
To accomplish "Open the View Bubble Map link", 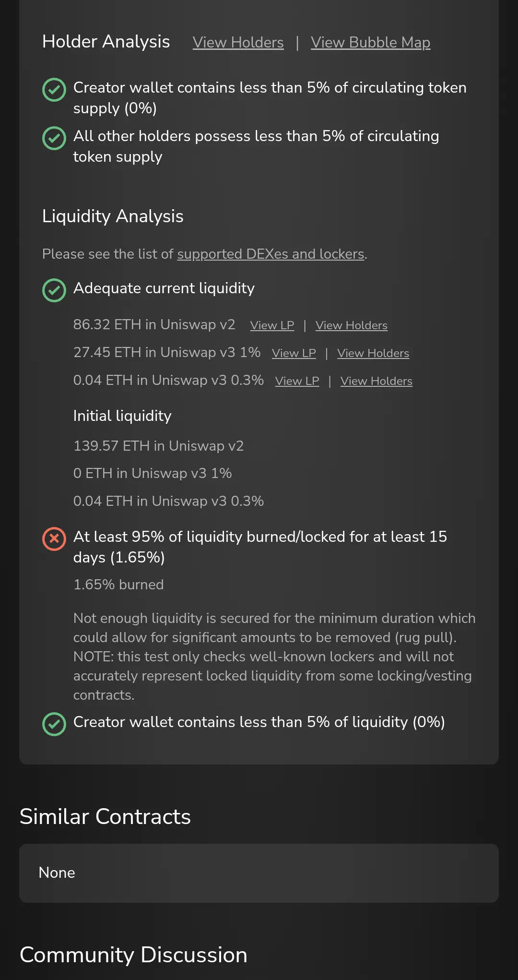I will [x=370, y=42].
